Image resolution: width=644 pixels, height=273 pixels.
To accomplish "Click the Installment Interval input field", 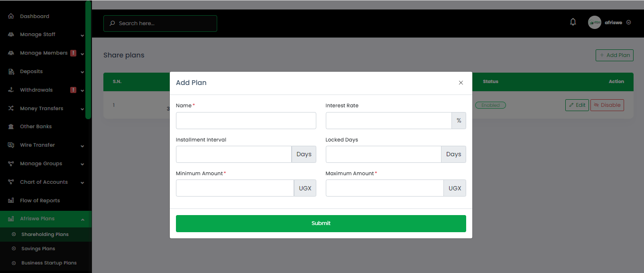I will click(x=234, y=154).
